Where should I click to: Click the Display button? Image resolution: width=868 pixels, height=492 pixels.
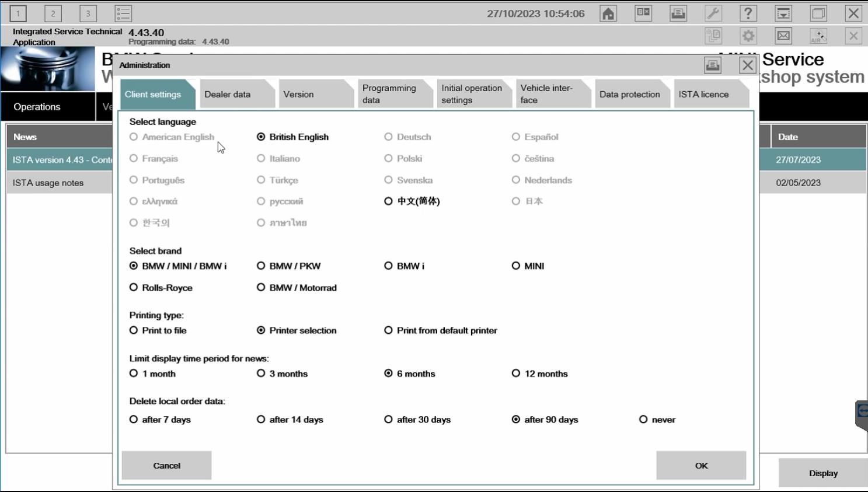point(823,473)
